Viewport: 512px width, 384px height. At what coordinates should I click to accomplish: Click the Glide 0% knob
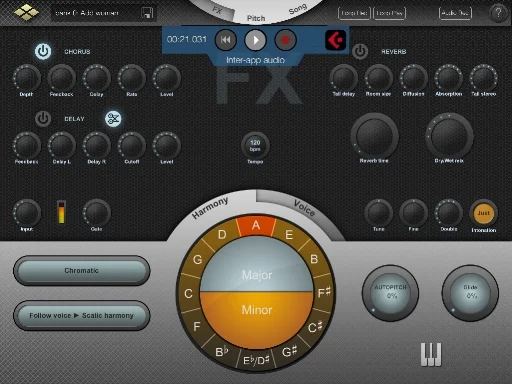(x=470, y=293)
